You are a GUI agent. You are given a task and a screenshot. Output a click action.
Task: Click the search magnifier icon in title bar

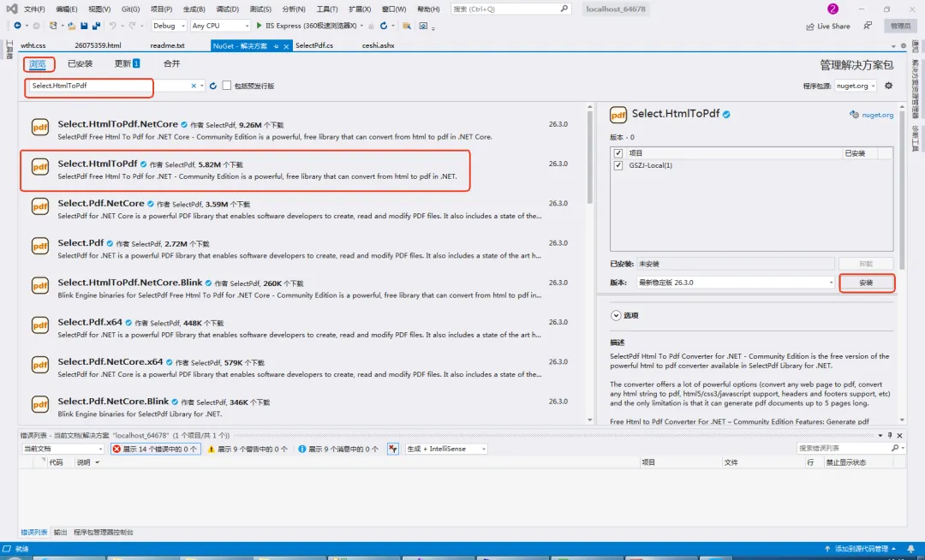coord(564,9)
